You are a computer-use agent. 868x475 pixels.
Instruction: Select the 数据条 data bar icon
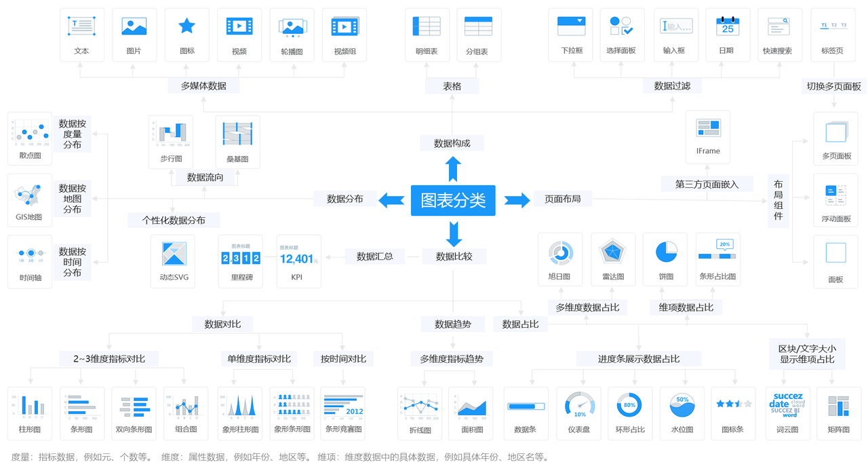click(526, 406)
